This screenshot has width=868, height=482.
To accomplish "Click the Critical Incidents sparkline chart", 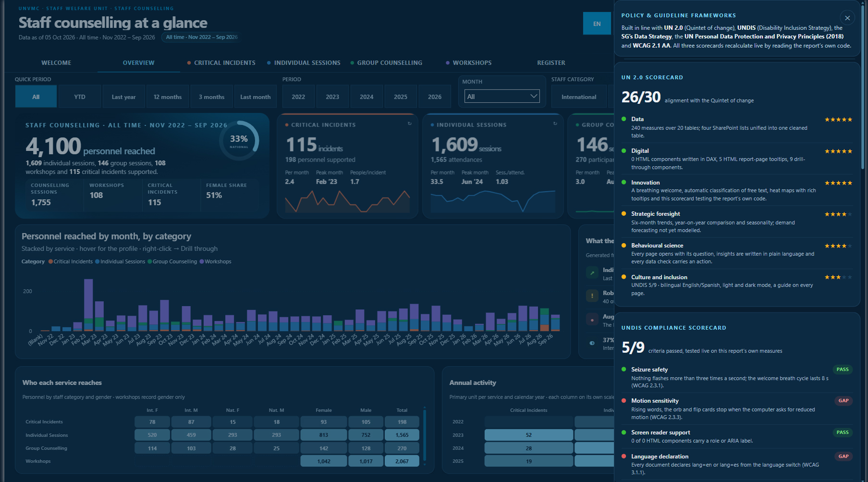I will (x=347, y=201).
